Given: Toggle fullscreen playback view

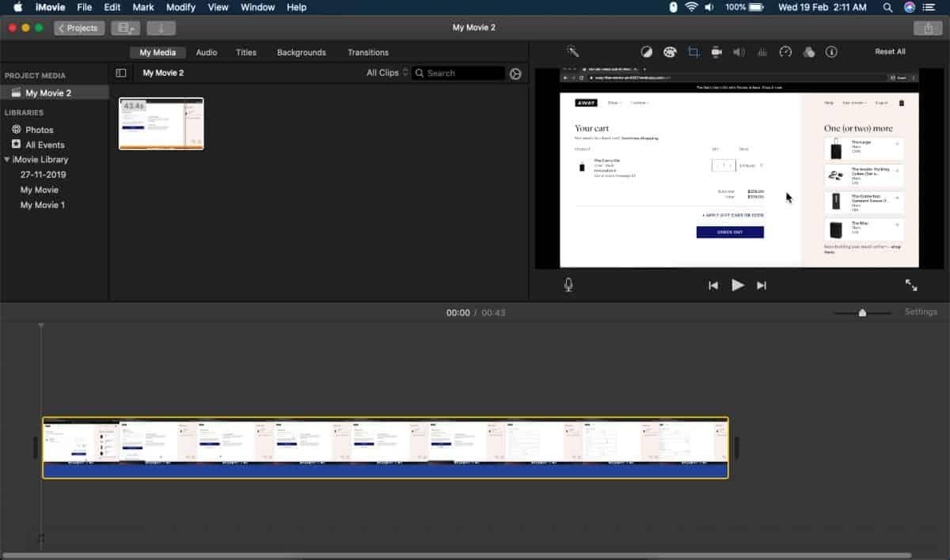Looking at the screenshot, I should [911, 285].
